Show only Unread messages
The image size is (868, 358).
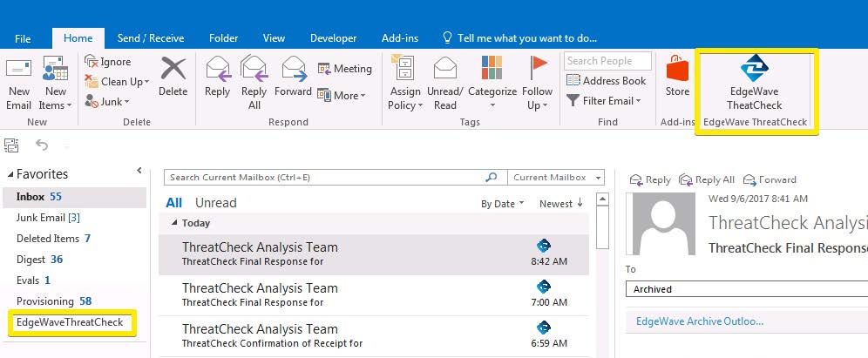tap(216, 203)
